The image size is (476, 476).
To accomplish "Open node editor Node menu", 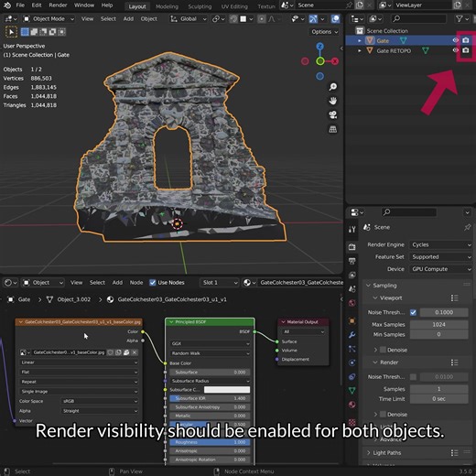I will click(136, 283).
